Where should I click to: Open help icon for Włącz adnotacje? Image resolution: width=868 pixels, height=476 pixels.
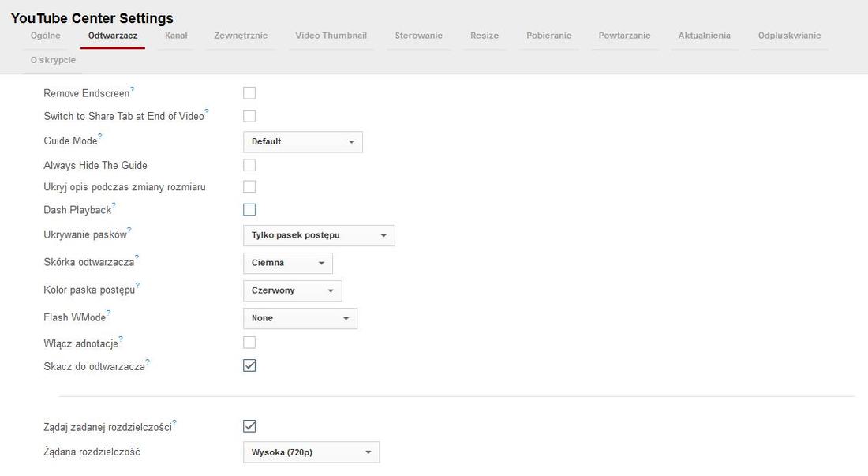(x=121, y=338)
